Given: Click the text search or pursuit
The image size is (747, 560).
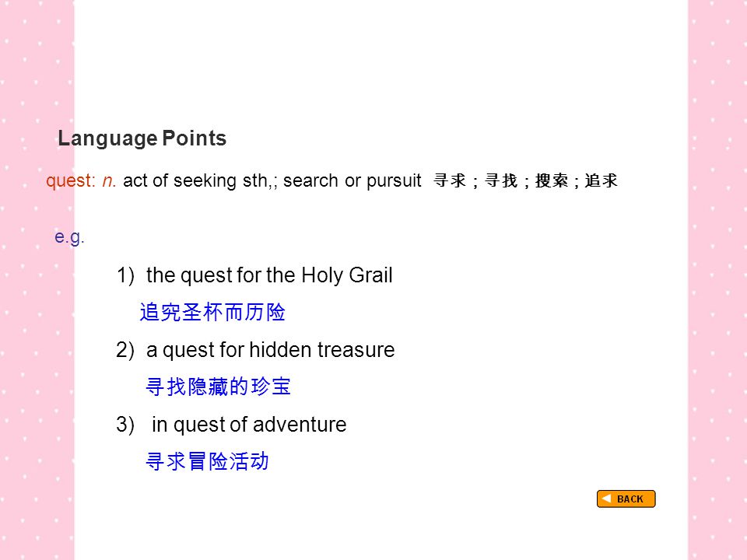Looking at the screenshot, I should (x=352, y=181).
